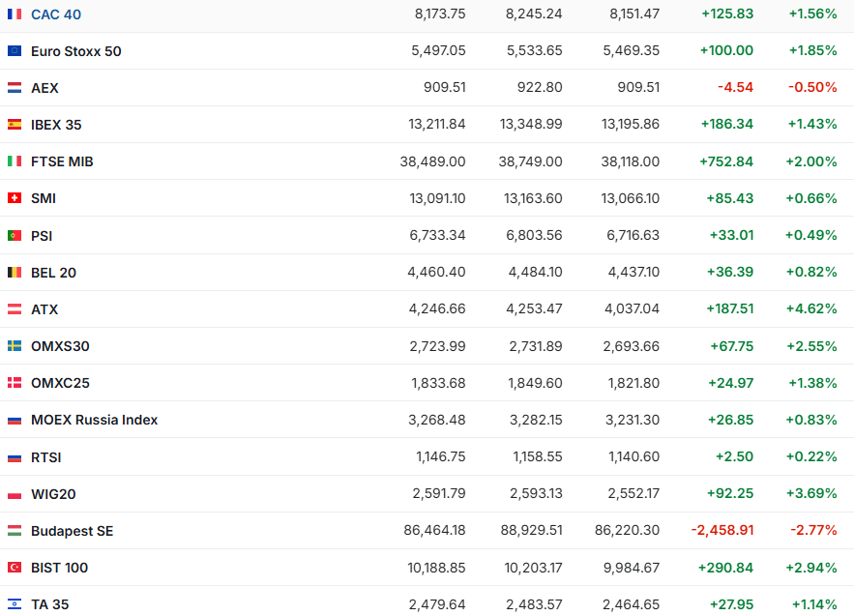Open the ATX index link
854x616 pixels.
pyautogui.click(x=44, y=309)
